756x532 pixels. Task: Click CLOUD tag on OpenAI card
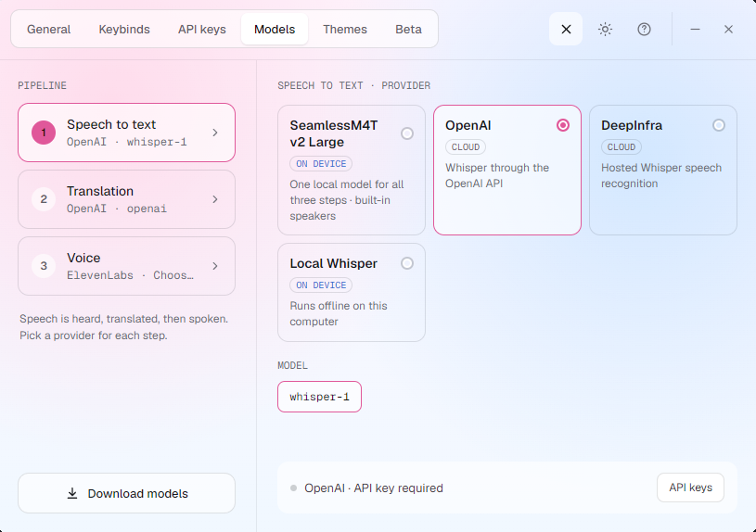coord(466,147)
